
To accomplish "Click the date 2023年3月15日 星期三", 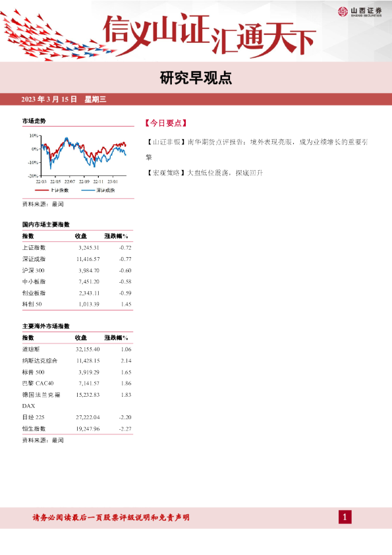I will pyautogui.click(x=64, y=100).
